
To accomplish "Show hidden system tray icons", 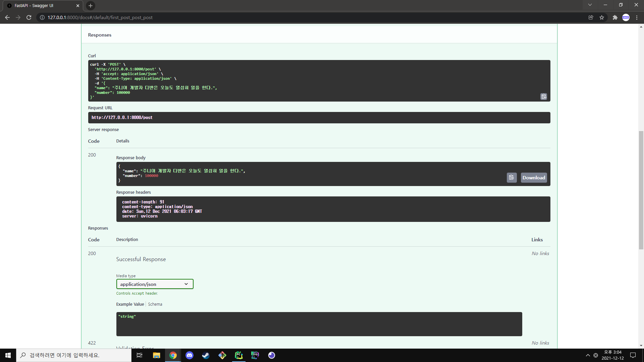I will (x=588, y=355).
